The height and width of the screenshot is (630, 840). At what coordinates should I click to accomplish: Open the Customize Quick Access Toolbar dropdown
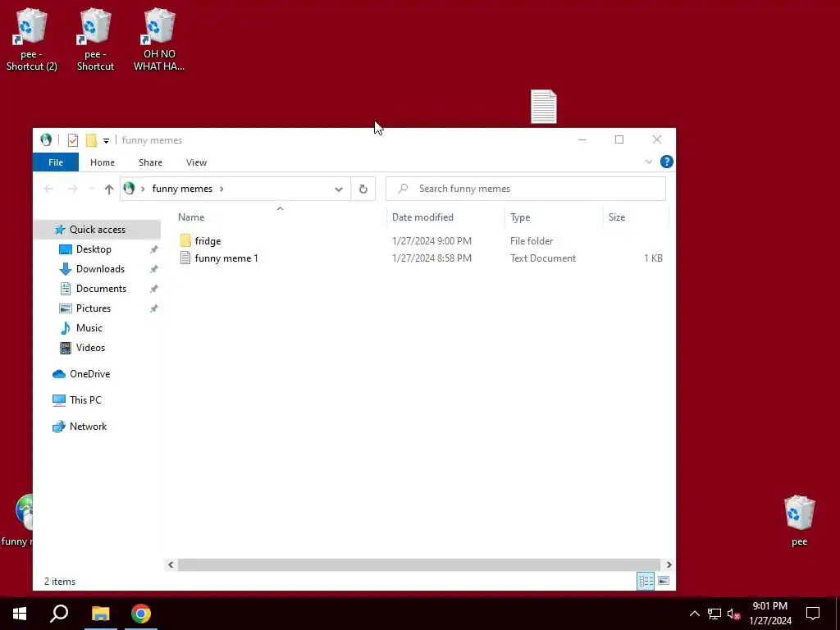point(106,141)
